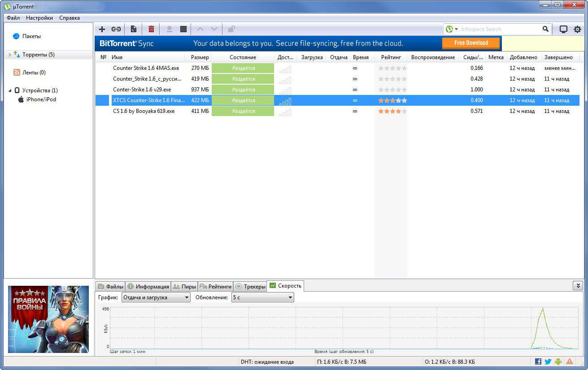Image resolution: width=588 pixels, height=370 pixels.
Task: Click the Remote monitor icon in toolbar
Action: point(563,29)
